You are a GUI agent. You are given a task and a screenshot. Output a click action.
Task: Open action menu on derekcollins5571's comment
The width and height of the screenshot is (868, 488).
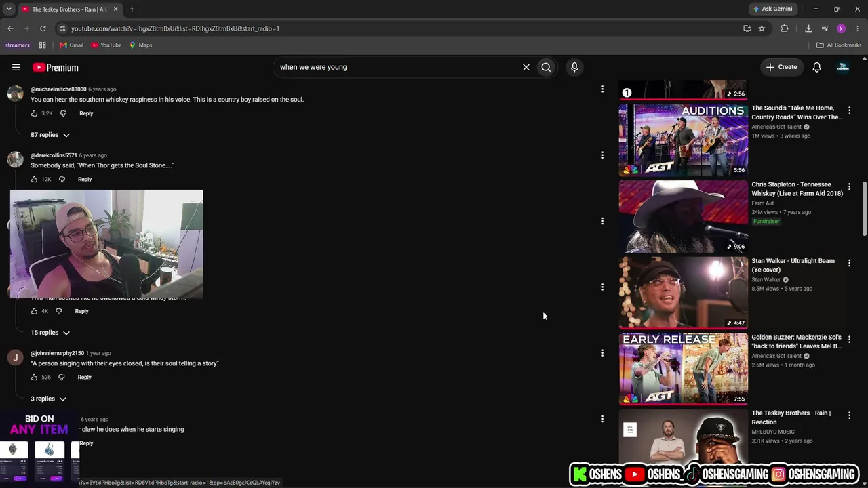(x=602, y=155)
